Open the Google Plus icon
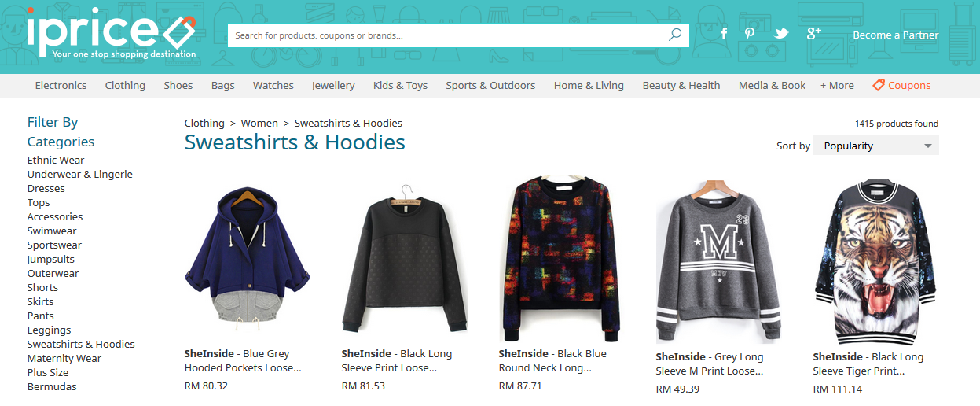The image size is (980, 406). (x=813, y=33)
